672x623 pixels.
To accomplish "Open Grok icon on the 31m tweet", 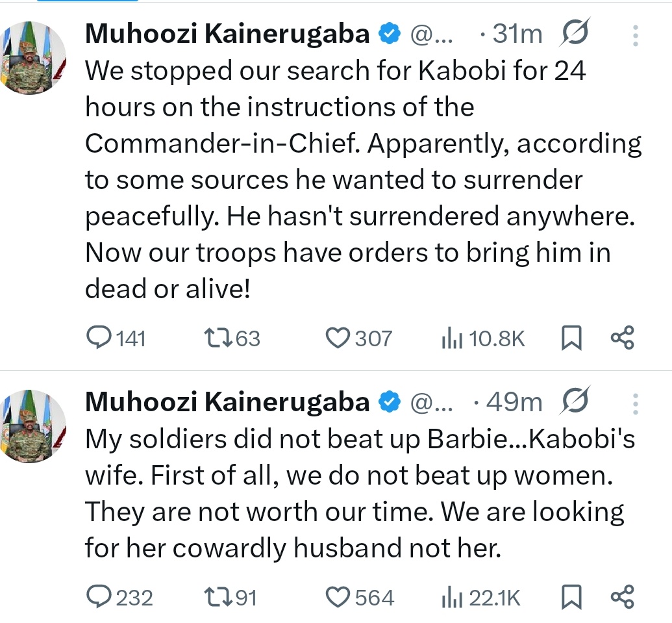I will (574, 34).
